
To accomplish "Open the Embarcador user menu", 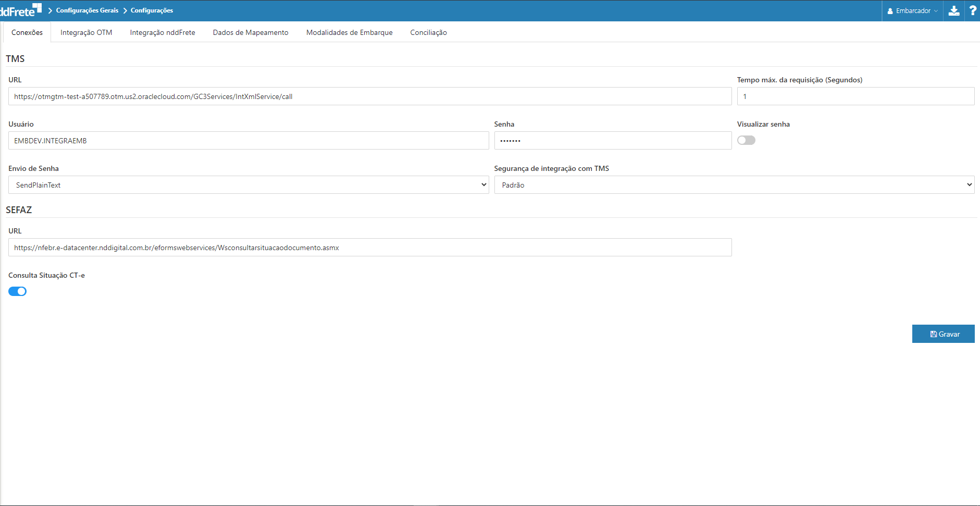I will (912, 11).
